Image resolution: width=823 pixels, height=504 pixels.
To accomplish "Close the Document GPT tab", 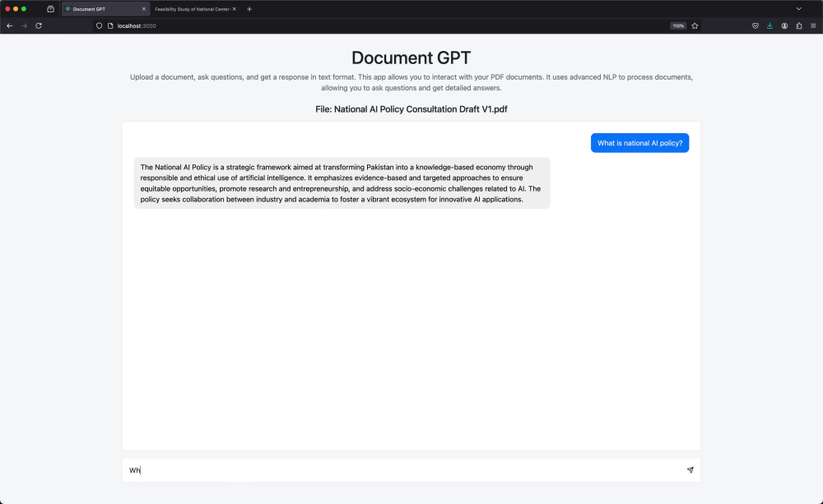I will coord(144,9).
